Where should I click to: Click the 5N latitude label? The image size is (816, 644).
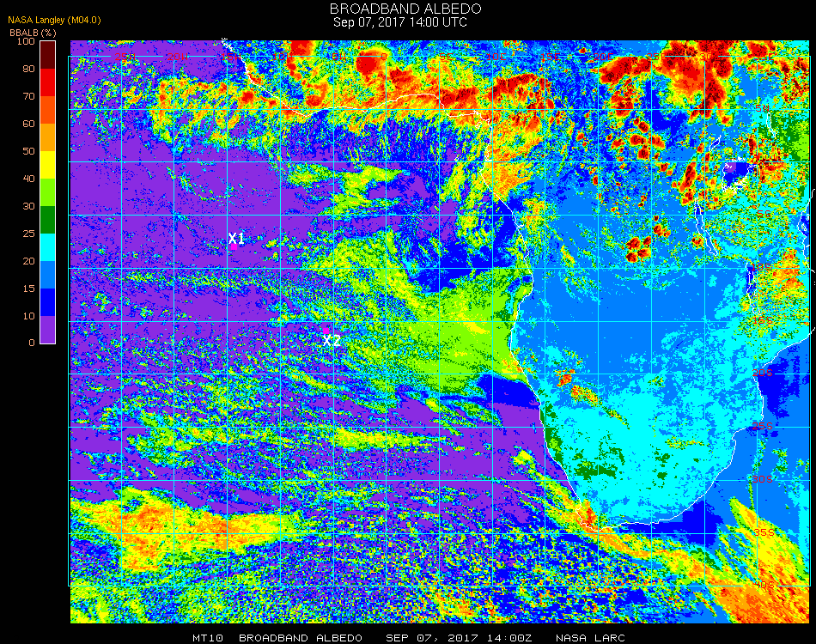(x=763, y=109)
